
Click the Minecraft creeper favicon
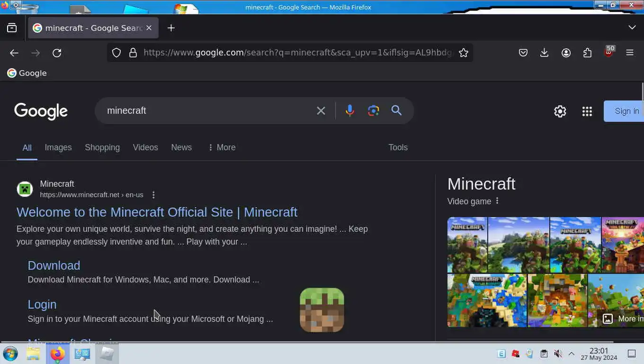[x=25, y=189]
